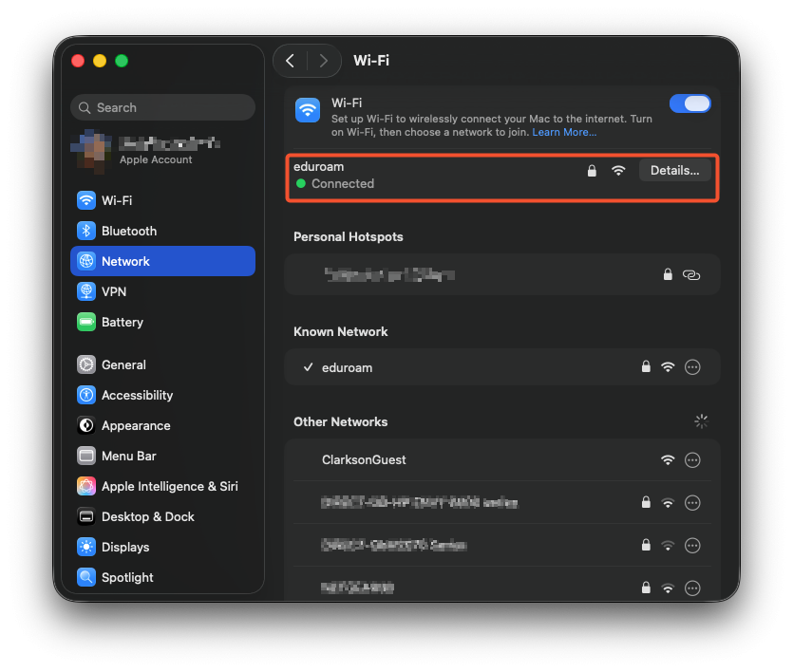Select Wi-Fi in the sidebar
The height and width of the screenshot is (672, 793).
click(x=162, y=200)
